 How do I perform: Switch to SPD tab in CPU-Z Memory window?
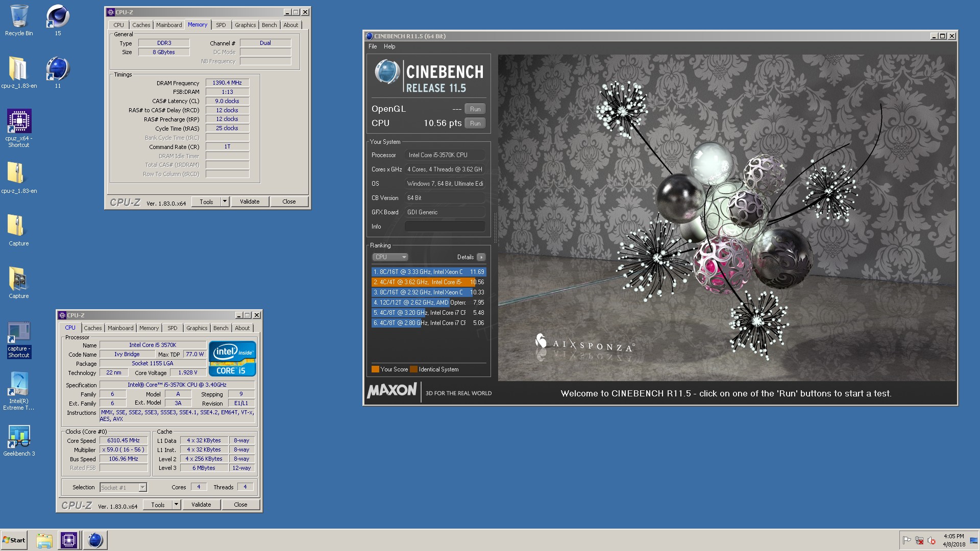click(220, 25)
